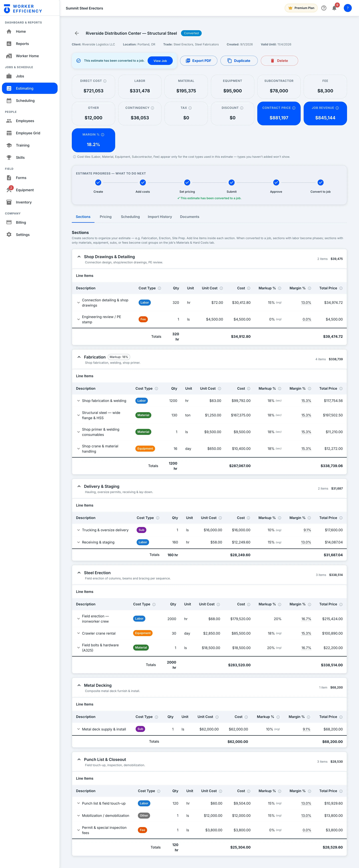
Task: Click 13.0% margin for Connection detailing
Action: pos(306,303)
